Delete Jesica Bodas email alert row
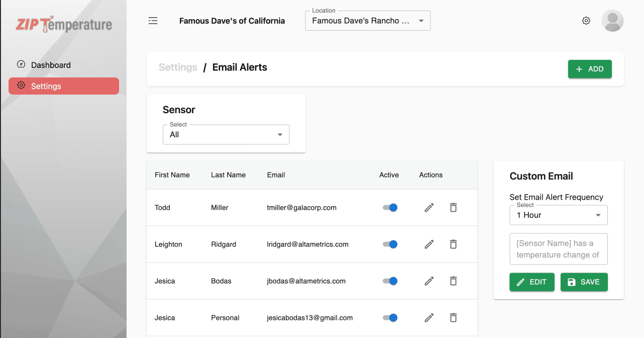 (453, 281)
